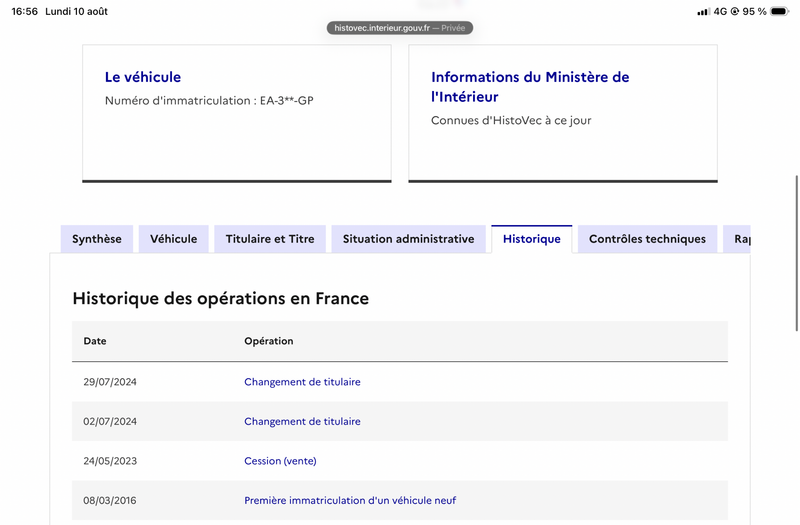Click the Date column header
The image size is (800, 525).
[95, 341]
